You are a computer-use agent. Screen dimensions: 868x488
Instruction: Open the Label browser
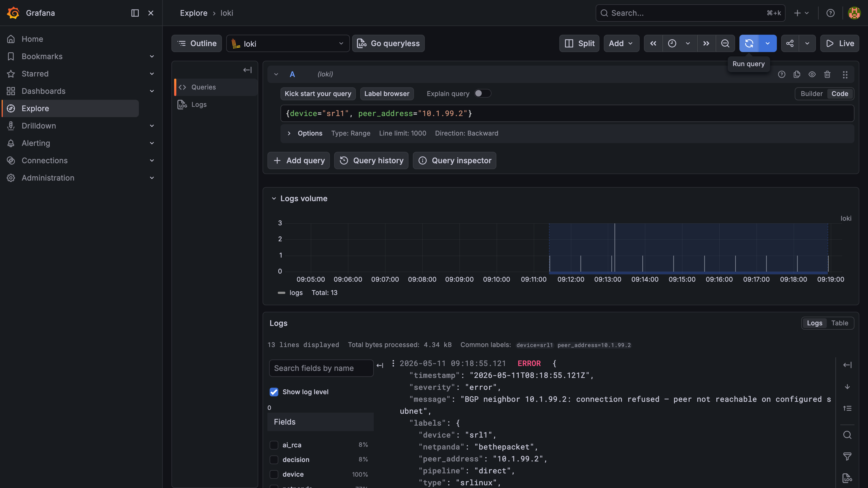(x=387, y=94)
